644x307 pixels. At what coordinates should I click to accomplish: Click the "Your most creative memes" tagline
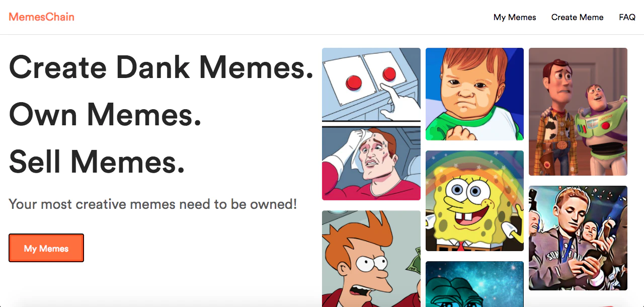coord(153,204)
